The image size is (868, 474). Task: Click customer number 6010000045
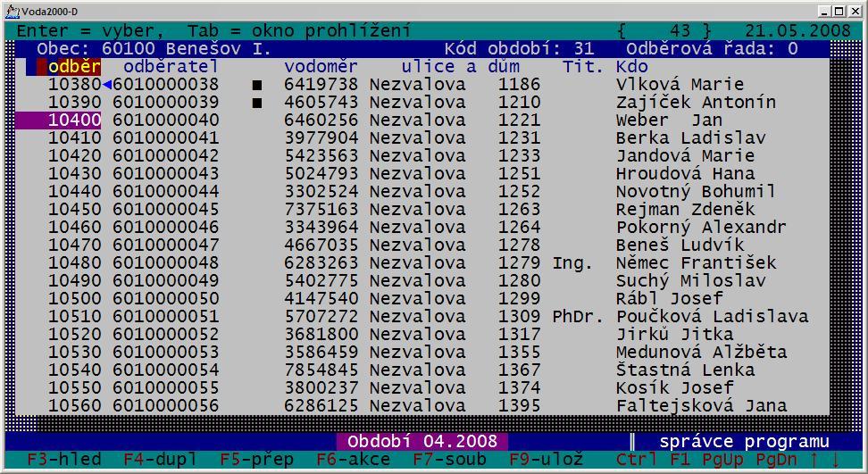tap(165, 209)
